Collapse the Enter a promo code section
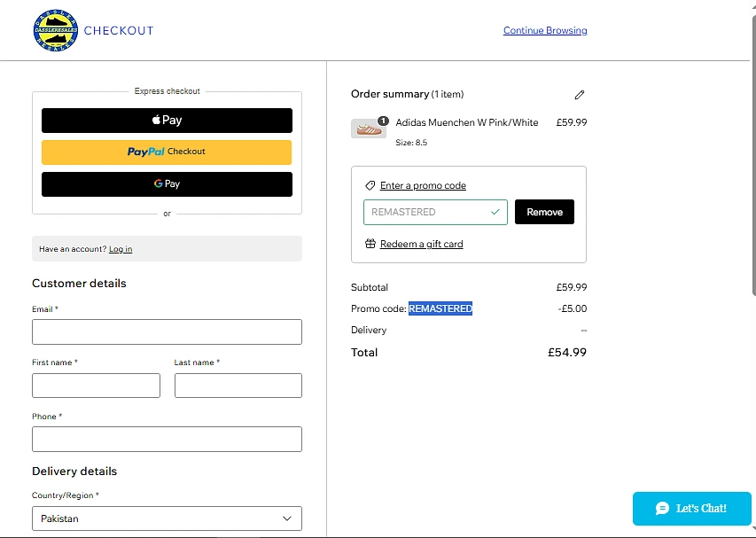 423,186
